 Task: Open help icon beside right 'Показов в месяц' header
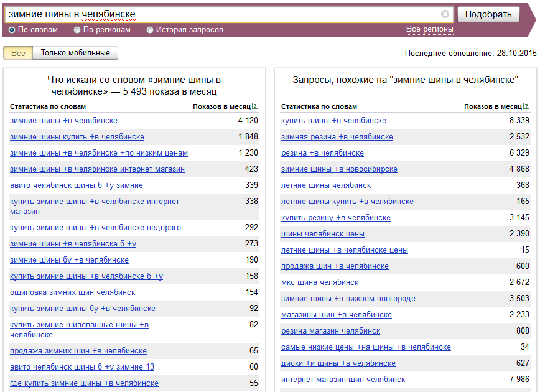526,106
